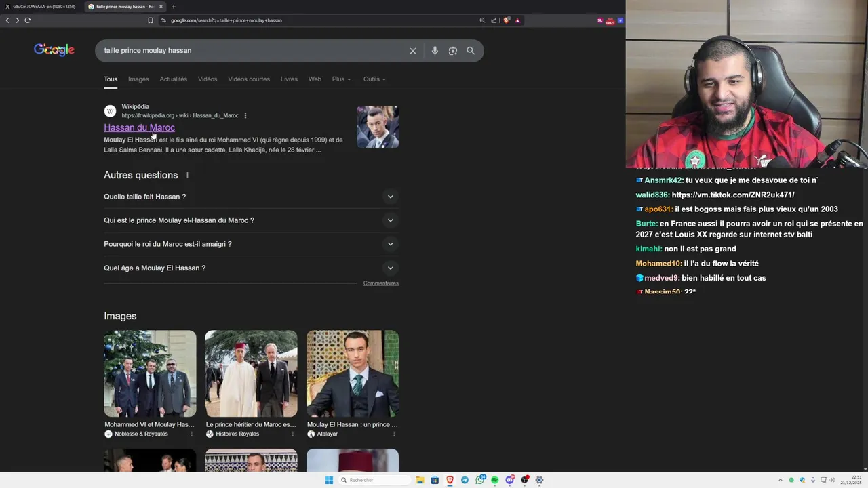Submit search with the magnifier icon
This screenshot has height=488, width=868.
[x=471, y=51]
